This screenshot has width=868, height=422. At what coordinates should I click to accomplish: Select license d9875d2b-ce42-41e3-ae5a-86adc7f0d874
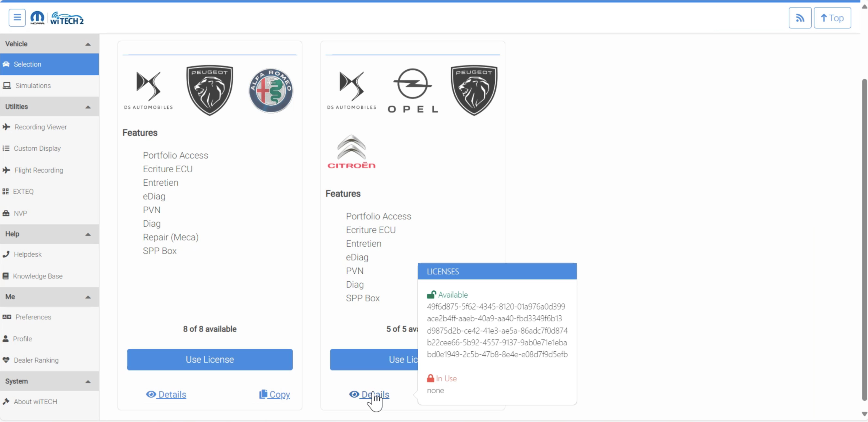tap(497, 331)
